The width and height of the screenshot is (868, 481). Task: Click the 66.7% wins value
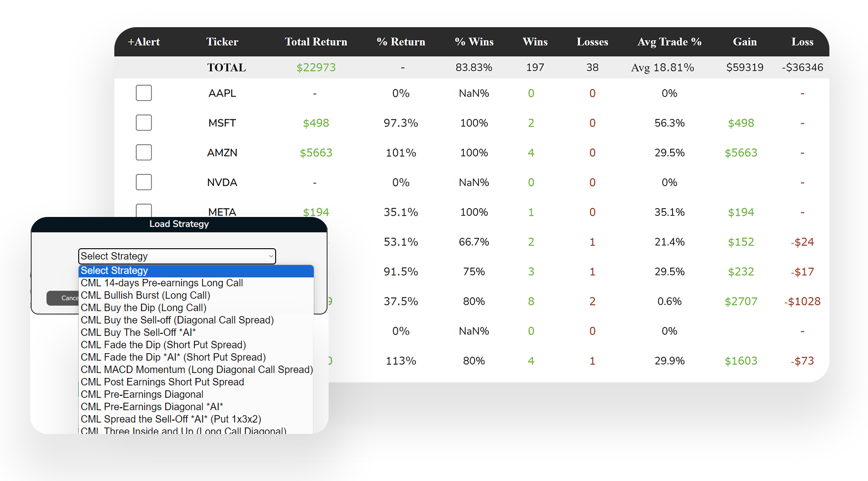[474, 242]
